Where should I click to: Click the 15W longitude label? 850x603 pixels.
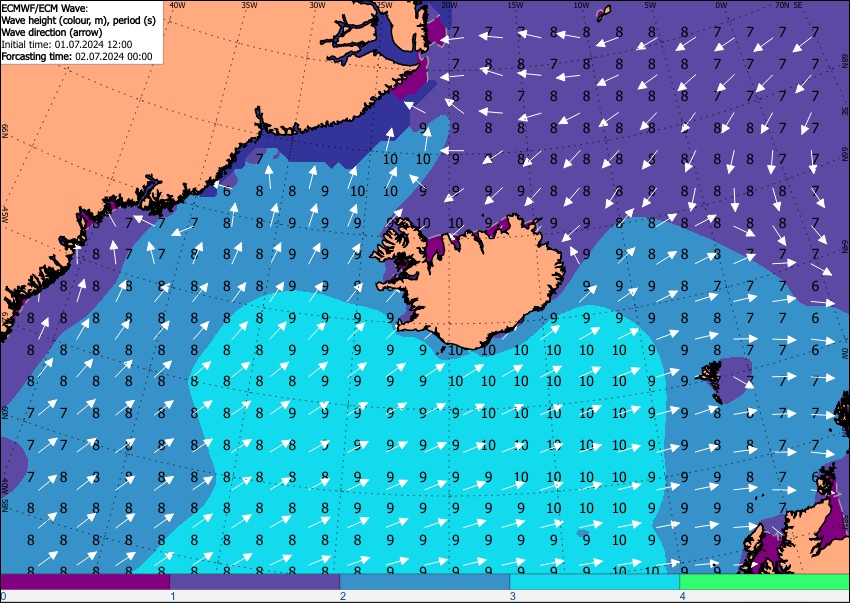[x=515, y=5]
